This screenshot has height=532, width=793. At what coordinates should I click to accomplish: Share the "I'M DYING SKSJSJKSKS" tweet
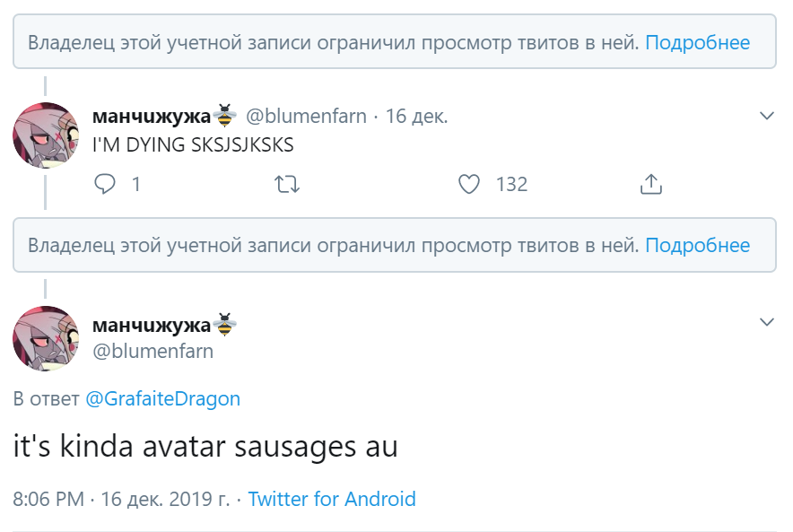(650, 185)
